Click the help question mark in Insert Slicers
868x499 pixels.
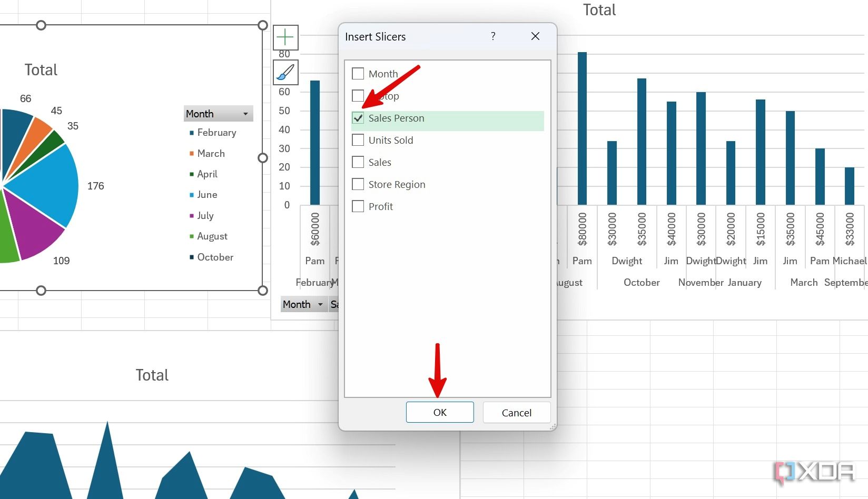tap(493, 36)
